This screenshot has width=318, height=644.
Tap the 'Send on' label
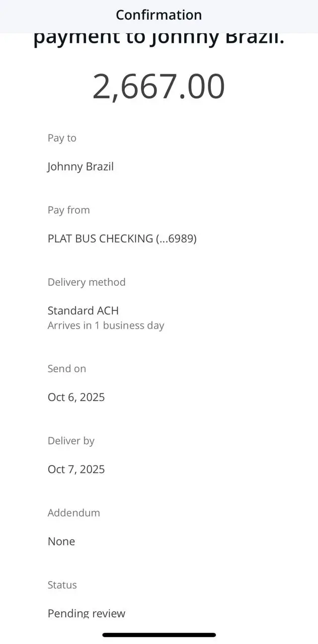tap(67, 369)
